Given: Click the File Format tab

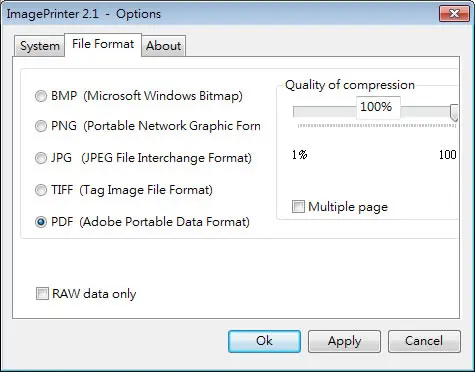Looking at the screenshot, I should click(103, 44).
